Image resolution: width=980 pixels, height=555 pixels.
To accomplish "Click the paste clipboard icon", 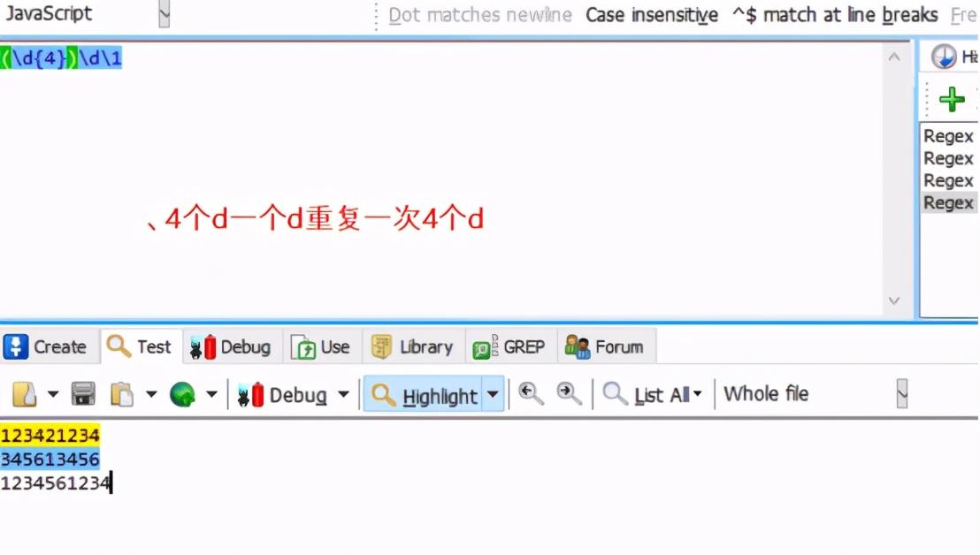I will tap(122, 394).
